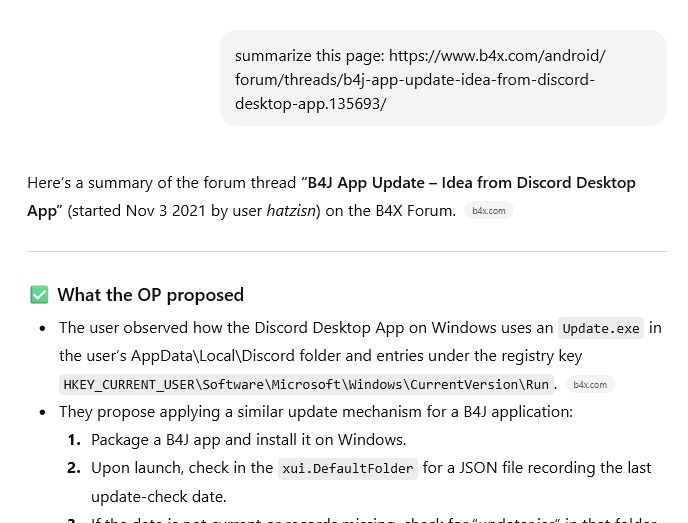Click the green checkmark icon beside the heading

[39, 295]
